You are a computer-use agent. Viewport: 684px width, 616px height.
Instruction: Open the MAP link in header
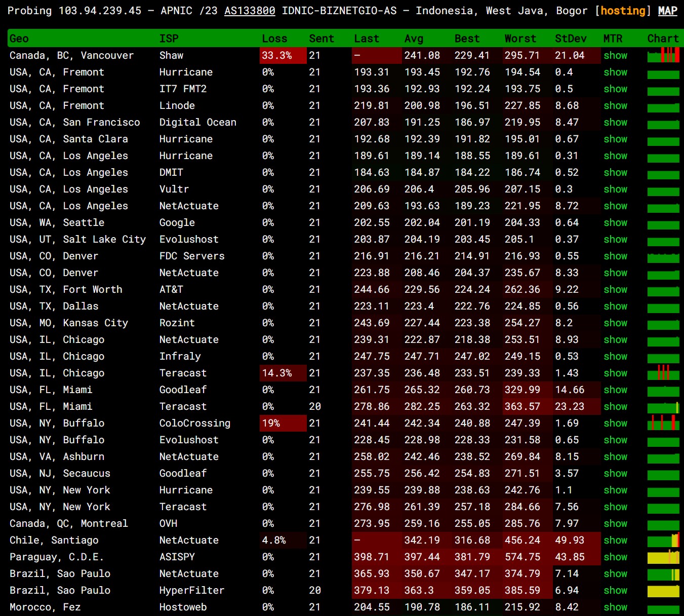(667, 11)
